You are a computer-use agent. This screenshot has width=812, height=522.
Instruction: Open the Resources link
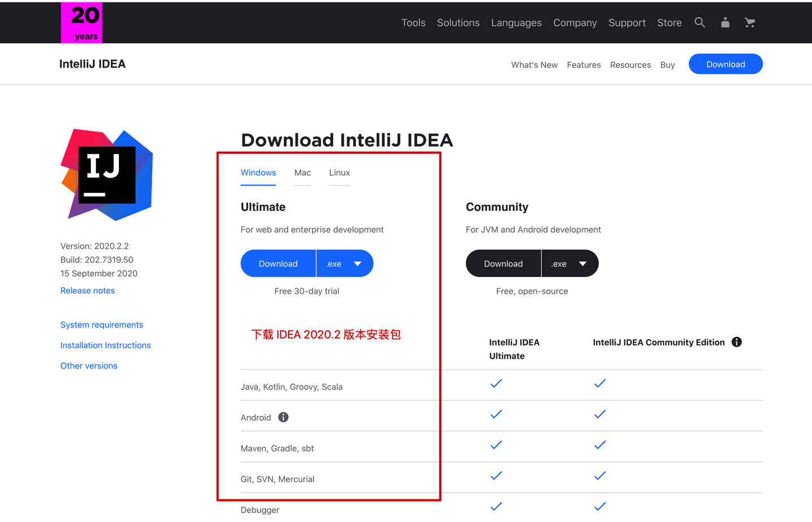[x=630, y=65]
